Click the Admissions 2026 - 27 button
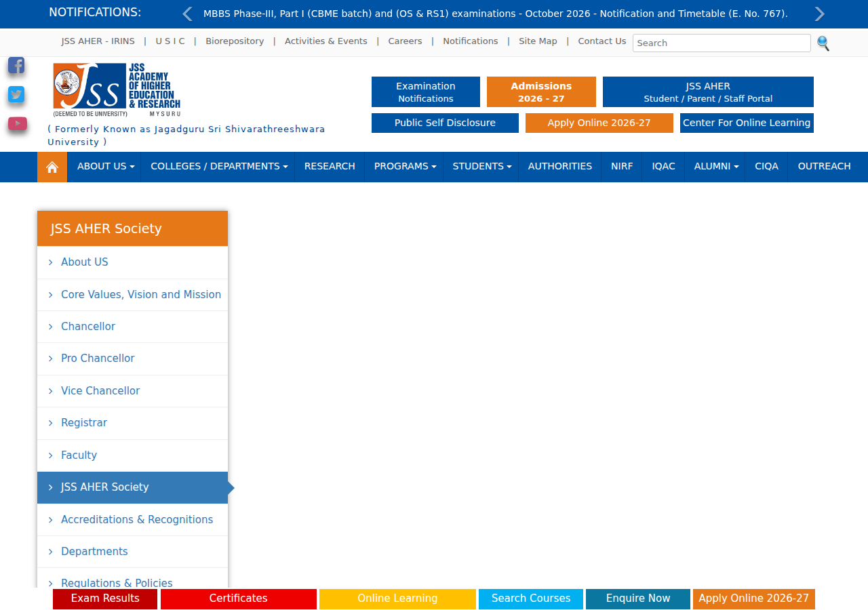Screen dimensions: 868x610 point(541,92)
